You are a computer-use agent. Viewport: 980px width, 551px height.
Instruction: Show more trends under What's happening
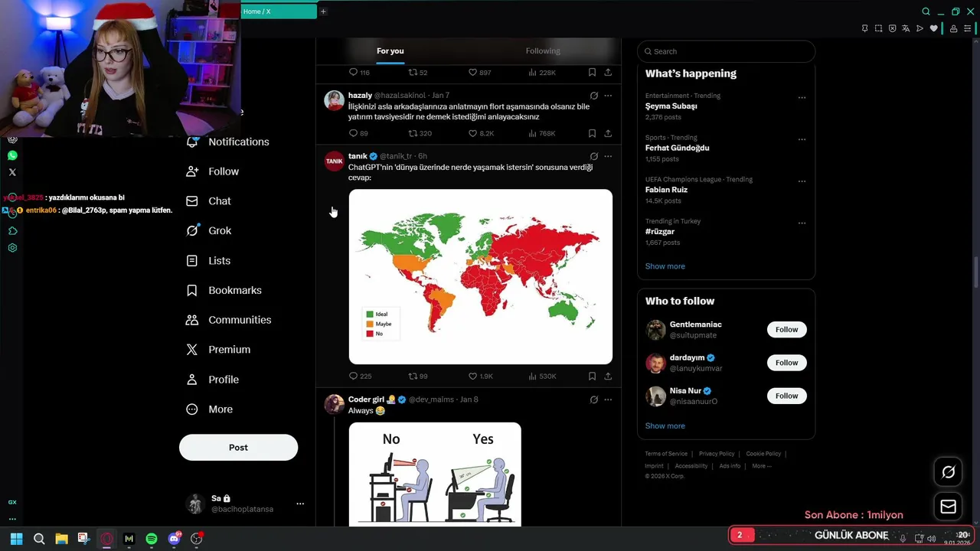point(665,266)
